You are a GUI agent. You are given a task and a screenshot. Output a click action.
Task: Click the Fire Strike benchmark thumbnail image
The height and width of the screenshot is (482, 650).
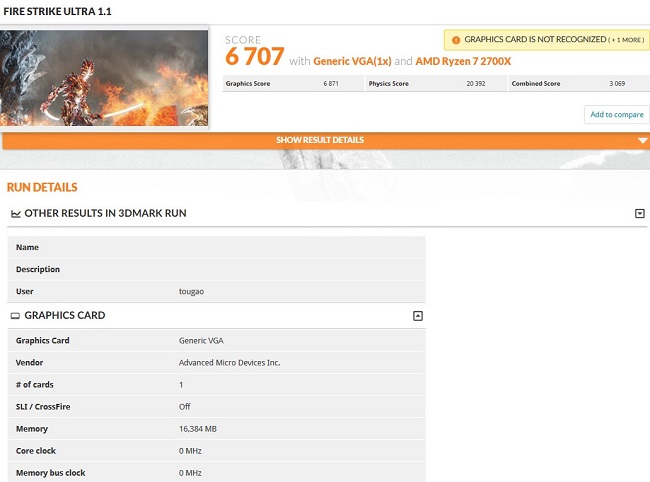pyautogui.click(x=104, y=78)
